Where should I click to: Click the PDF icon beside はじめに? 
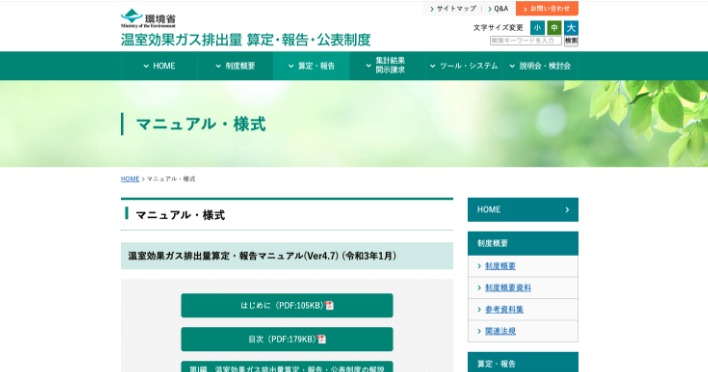330,306
